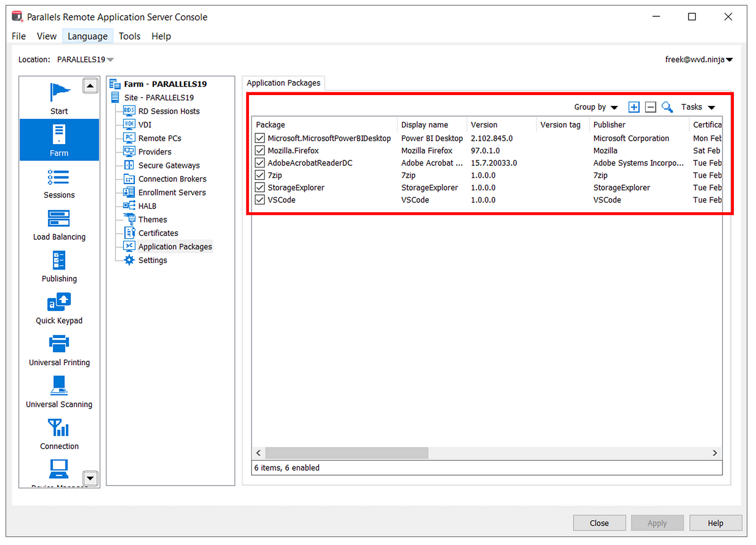The image size is (756, 545).
Task: Click the VDI tree icon
Action: point(129,124)
